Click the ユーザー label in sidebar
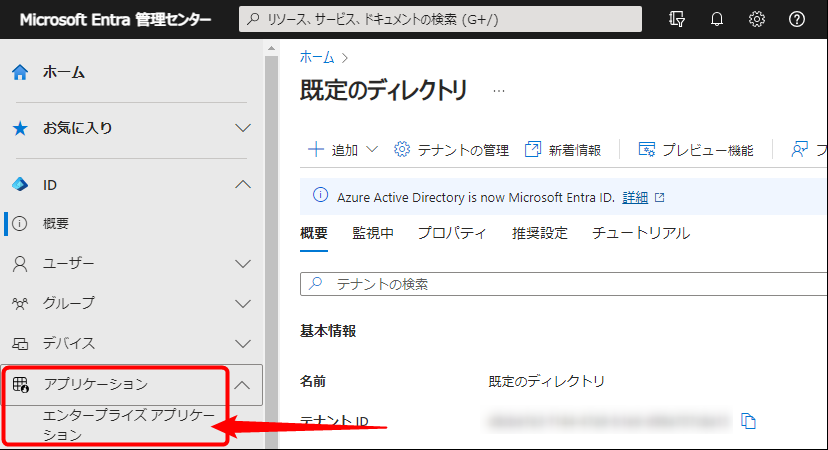 point(68,264)
